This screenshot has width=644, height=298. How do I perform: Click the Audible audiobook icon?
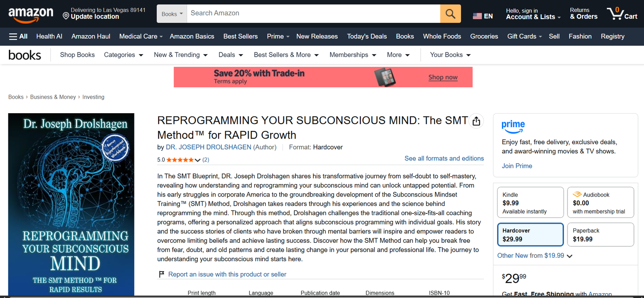(577, 195)
